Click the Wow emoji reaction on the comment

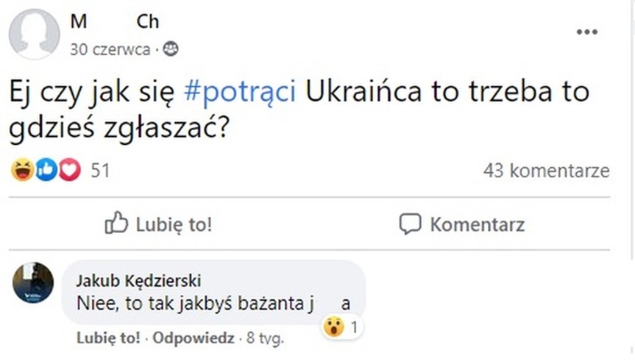pyautogui.click(x=334, y=327)
